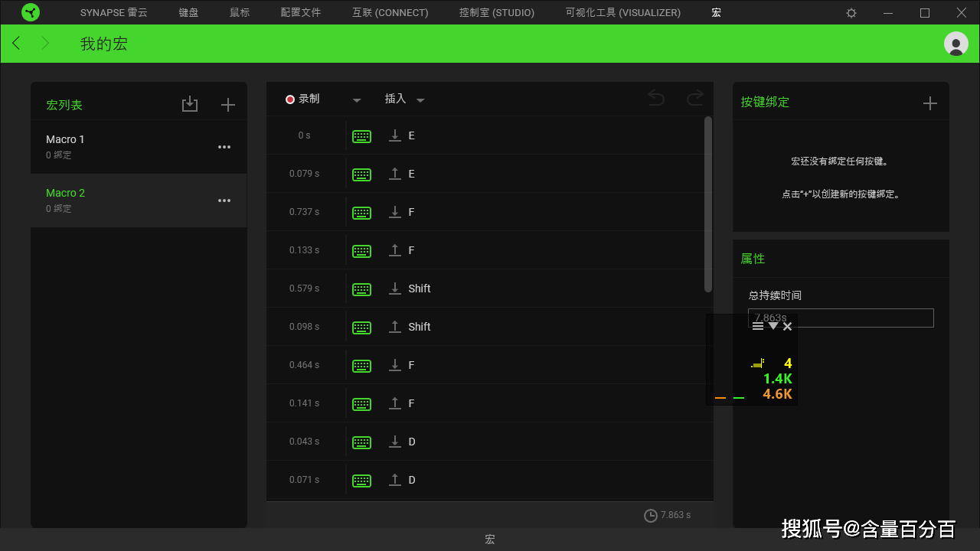Open Macro 1 options ellipsis

point(224,147)
